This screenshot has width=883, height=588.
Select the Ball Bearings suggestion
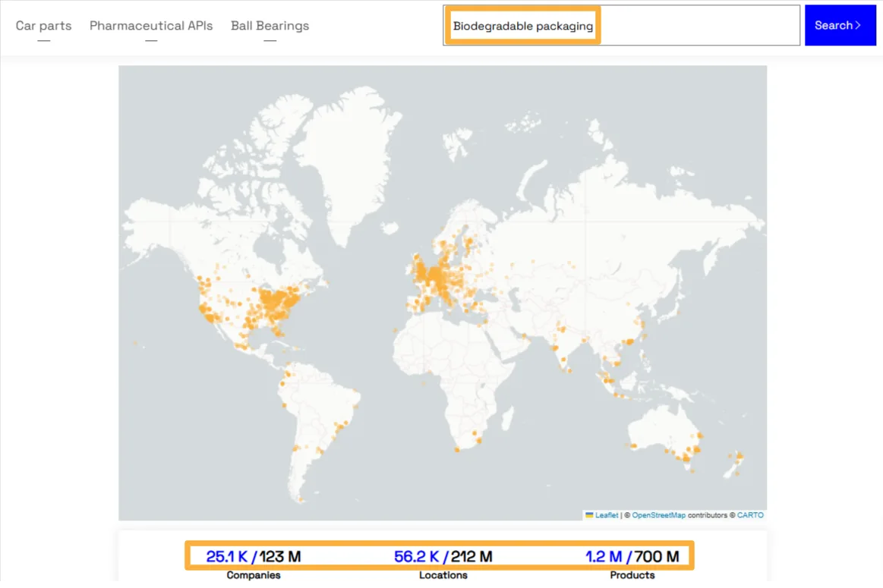pos(270,26)
